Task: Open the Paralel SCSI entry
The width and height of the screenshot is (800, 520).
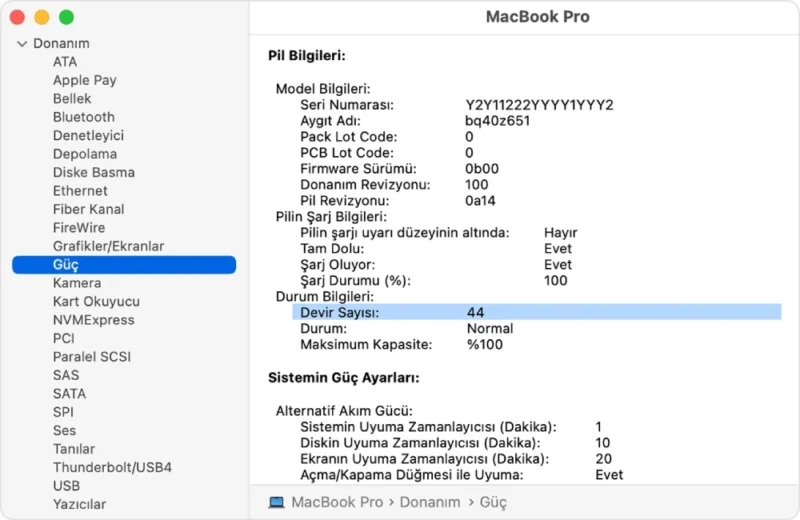Action: 92,357
